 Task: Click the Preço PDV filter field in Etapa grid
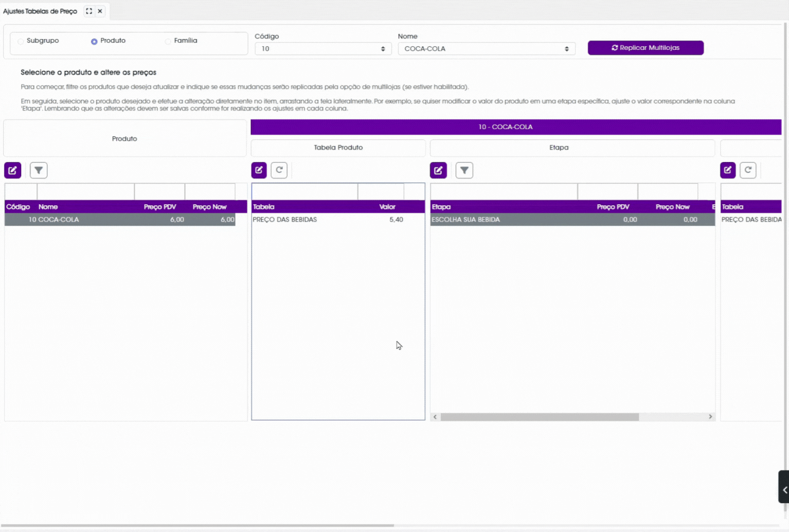click(x=608, y=191)
